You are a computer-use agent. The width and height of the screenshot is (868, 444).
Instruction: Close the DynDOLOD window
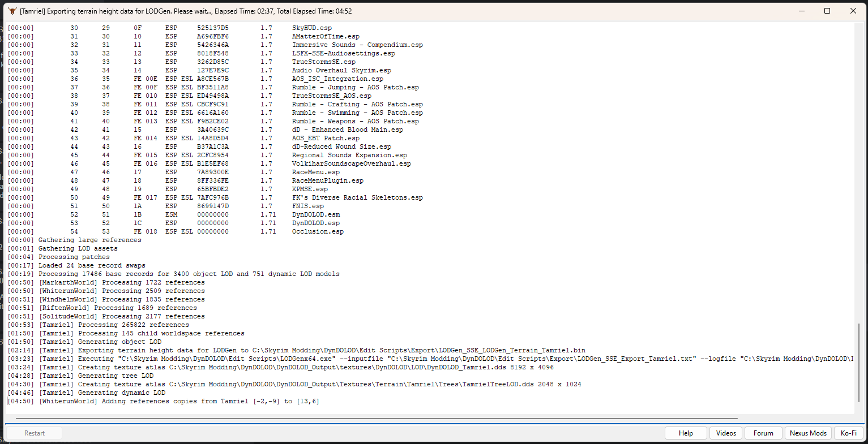click(x=853, y=11)
